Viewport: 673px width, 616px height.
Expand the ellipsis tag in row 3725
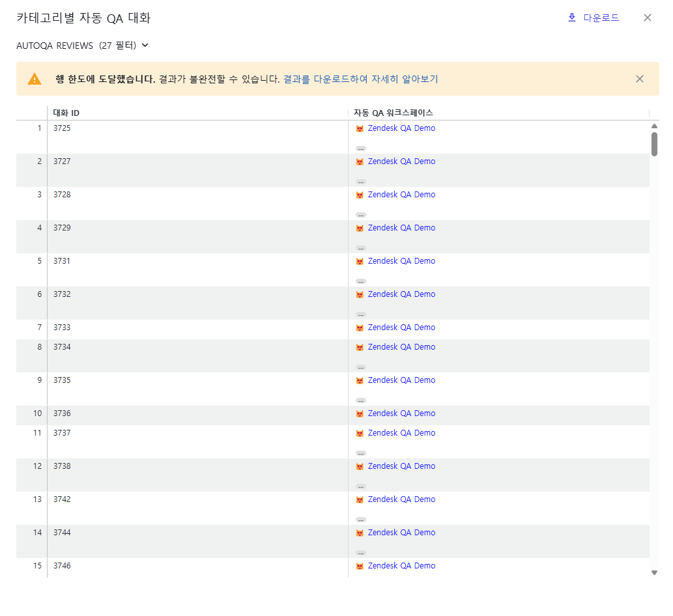point(360,149)
